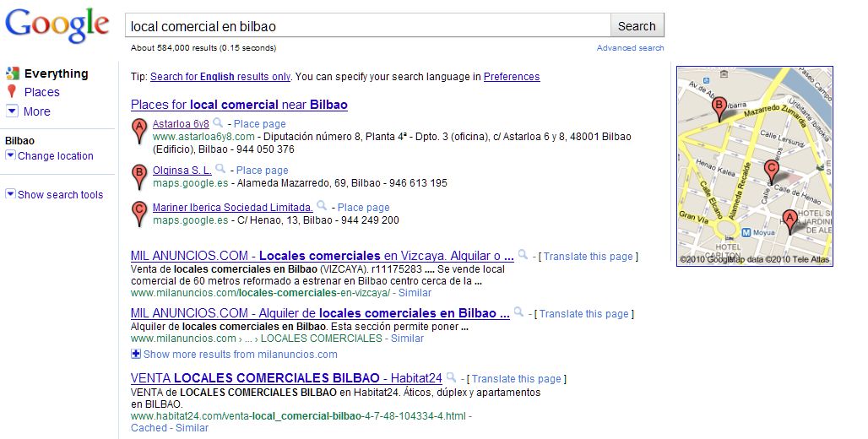Open the Preferences link

coord(512,77)
